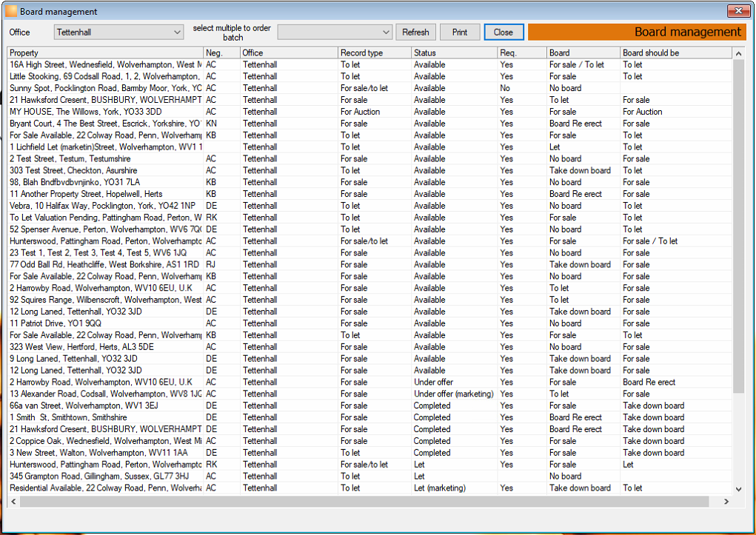Click the vertical scrollbar down arrow
The width and height of the screenshot is (756, 535).
click(x=738, y=489)
